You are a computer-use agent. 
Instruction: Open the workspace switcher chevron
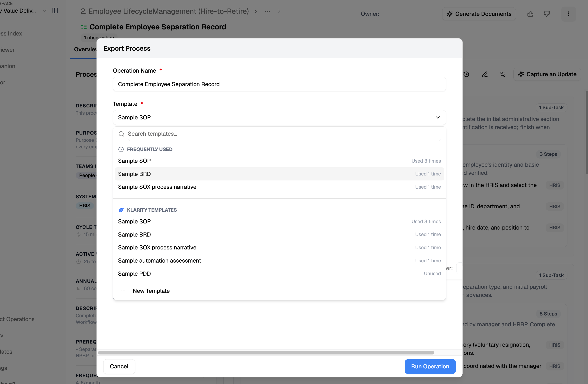tap(45, 11)
